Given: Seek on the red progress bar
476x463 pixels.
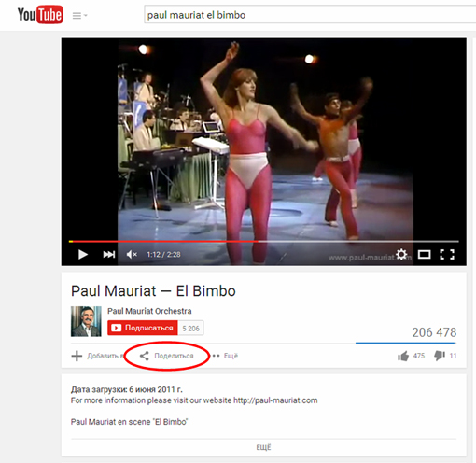Looking at the screenshot, I should 264,241.
